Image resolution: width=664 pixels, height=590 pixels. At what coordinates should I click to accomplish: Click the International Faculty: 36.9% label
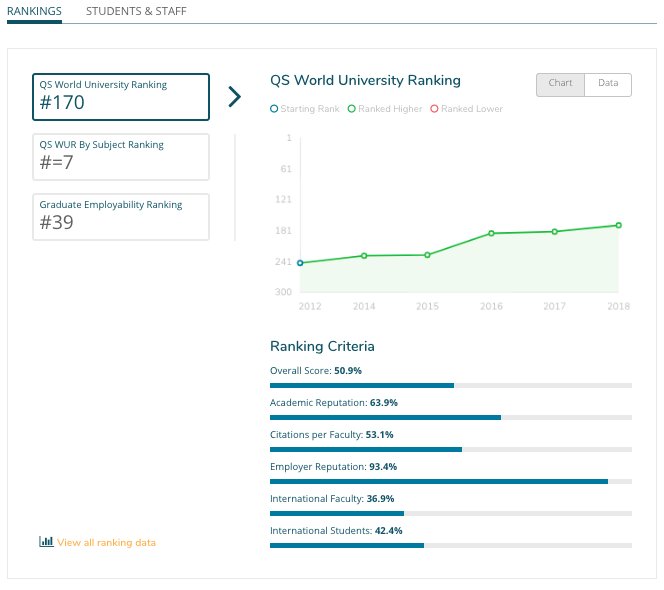pos(332,499)
